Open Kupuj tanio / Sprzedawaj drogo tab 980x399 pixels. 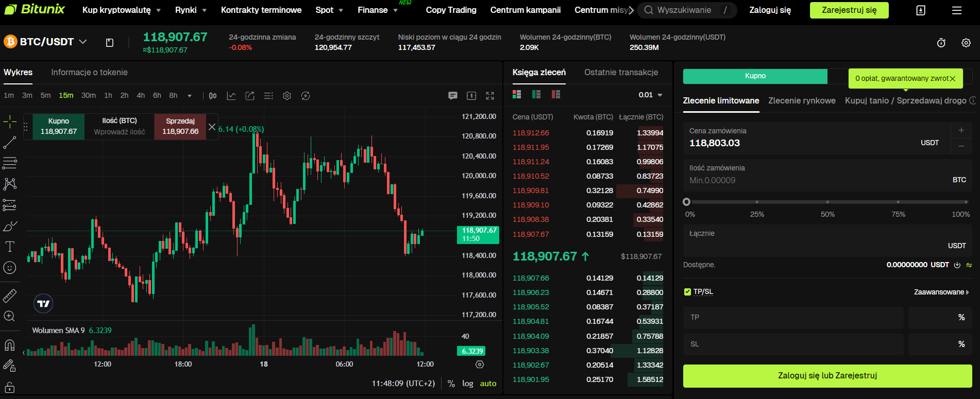(905, 101)
